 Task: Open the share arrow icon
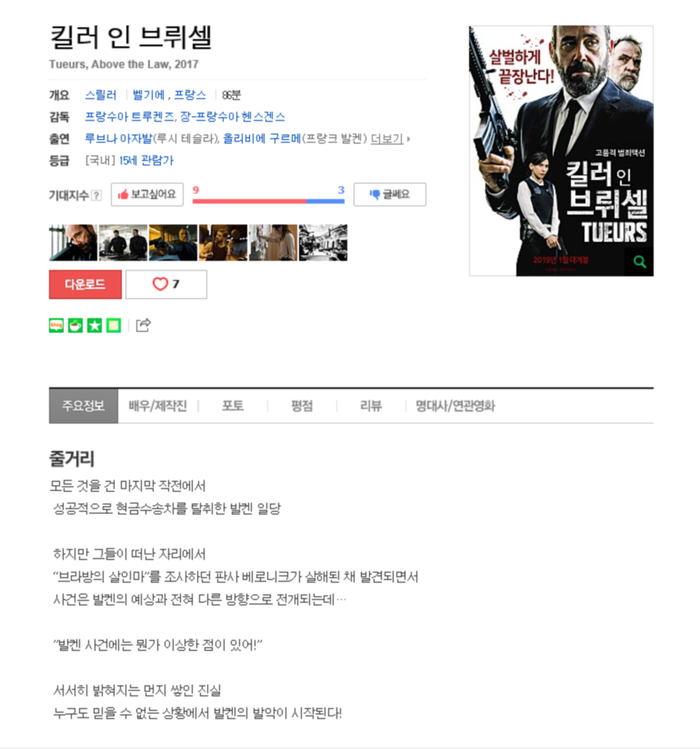143,325
